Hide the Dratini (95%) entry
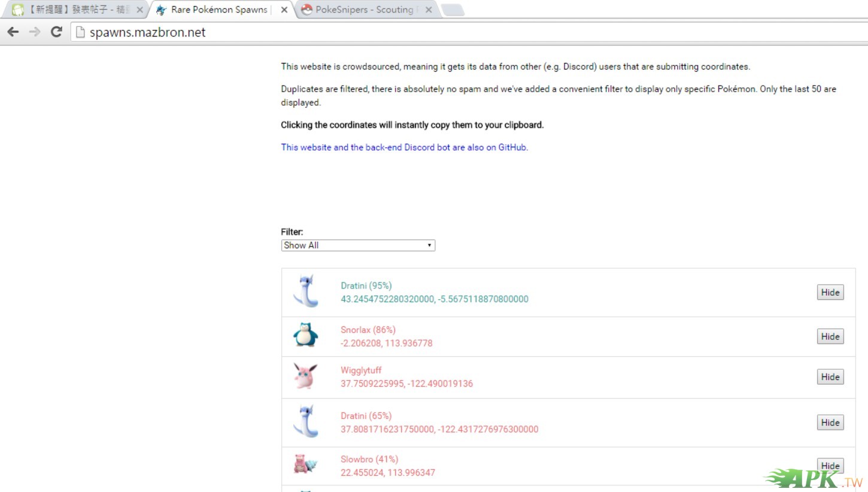Viewport: 868px width, 492px height. coord(830,292)
